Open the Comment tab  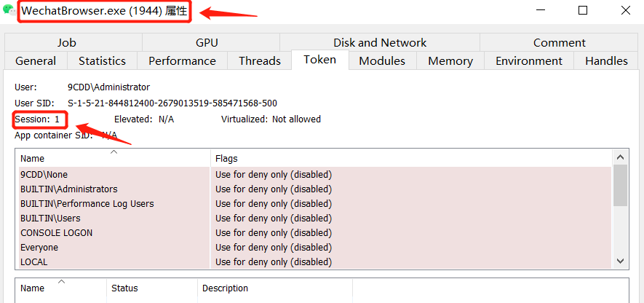tap(559, 42)
